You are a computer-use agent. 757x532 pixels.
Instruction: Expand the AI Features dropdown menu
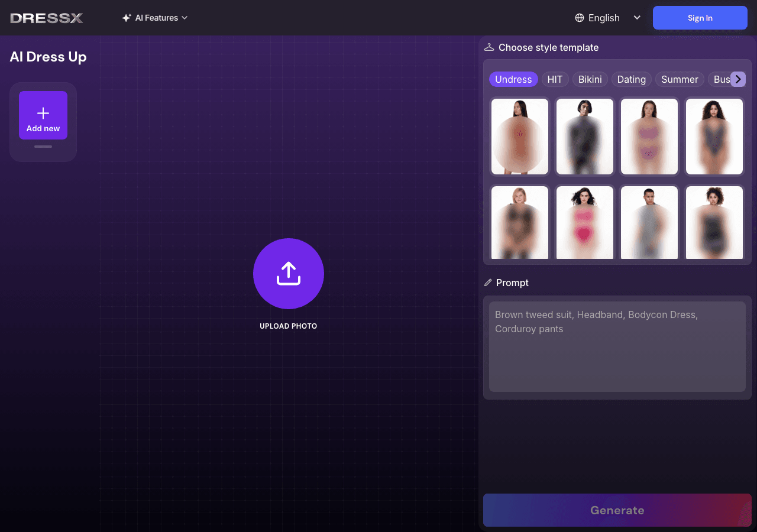155,18
